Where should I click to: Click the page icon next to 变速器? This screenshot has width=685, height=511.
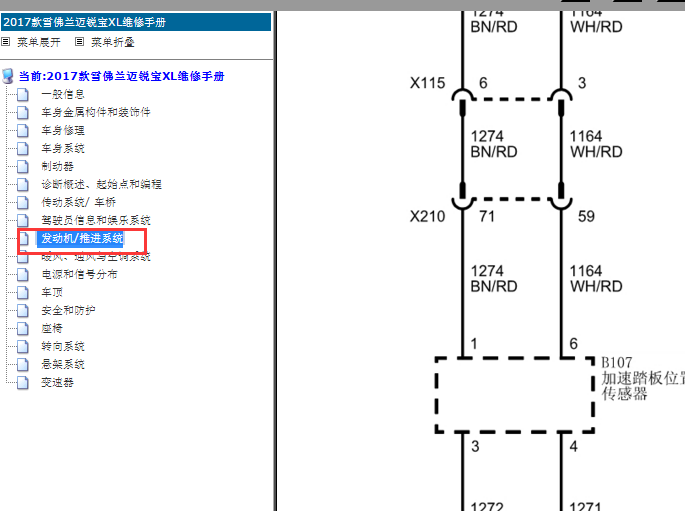pos(23,383)
